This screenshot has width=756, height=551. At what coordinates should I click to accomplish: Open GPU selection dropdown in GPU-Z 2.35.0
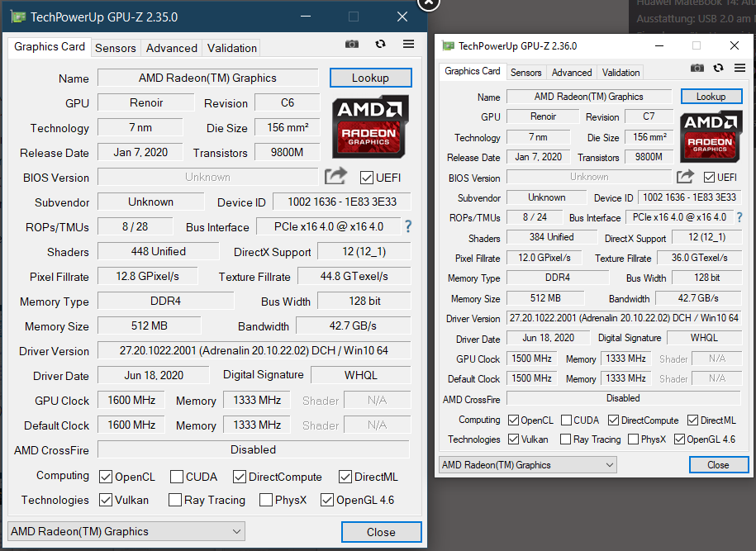point(126,531)
